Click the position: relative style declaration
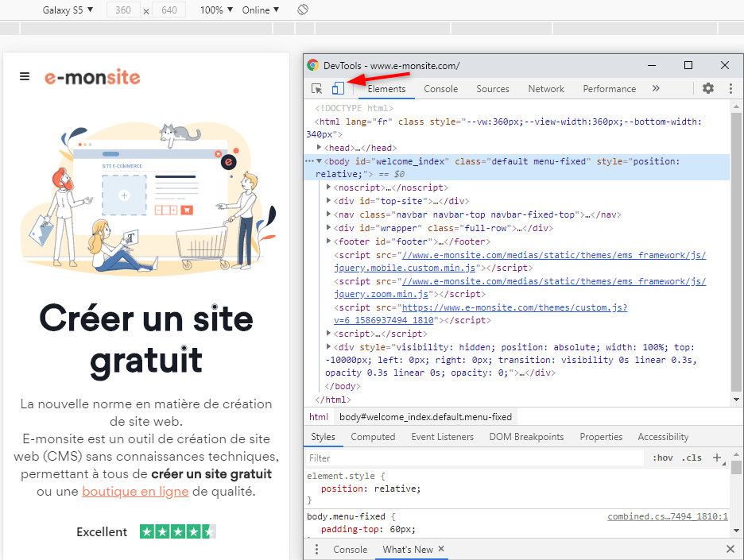The height and width of the screenshot is (560, 744). click(x=370, y=489)
